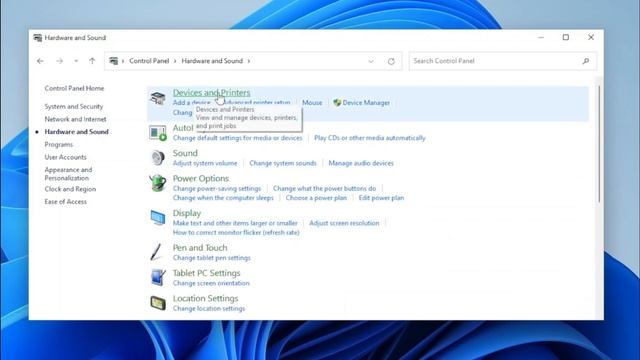Open the Pen and Touch heading

coord(200,248)
